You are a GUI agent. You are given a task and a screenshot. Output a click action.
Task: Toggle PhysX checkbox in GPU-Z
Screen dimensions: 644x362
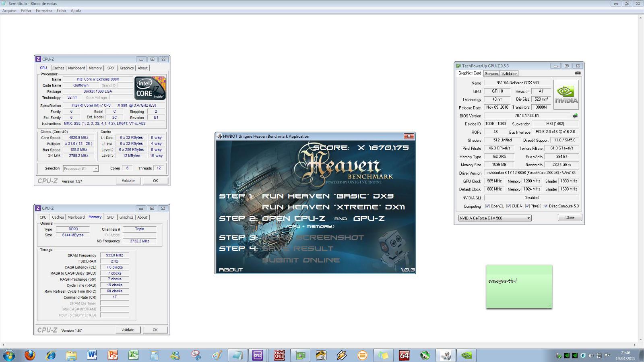pos(527,206)
